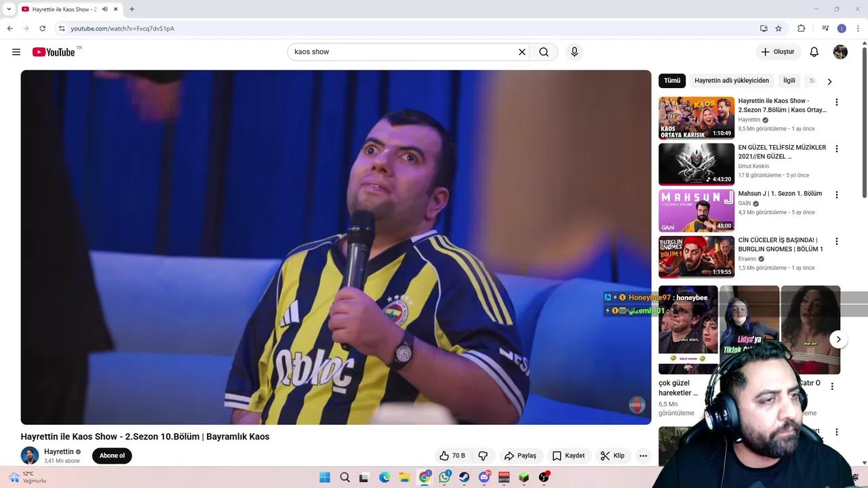The width and height of the screenshot is (868, 488).
Task: Go back in browser history
Action: pos(9,28)
